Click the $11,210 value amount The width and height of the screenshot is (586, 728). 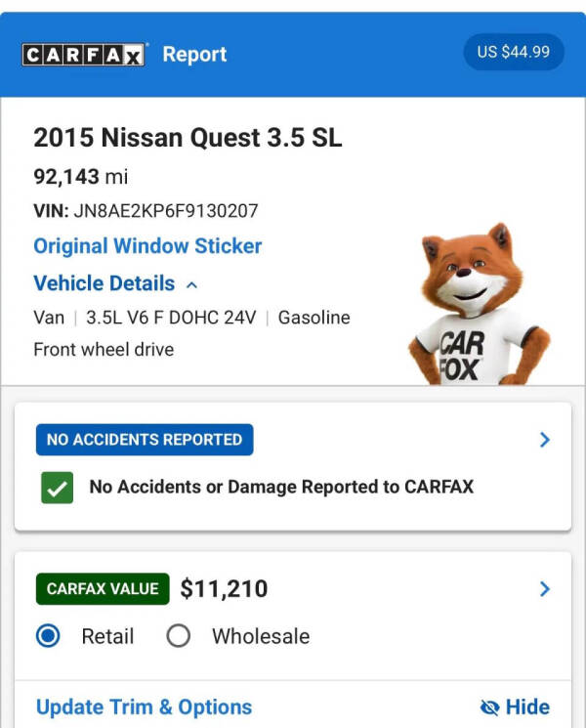click(x=224, y=588)
